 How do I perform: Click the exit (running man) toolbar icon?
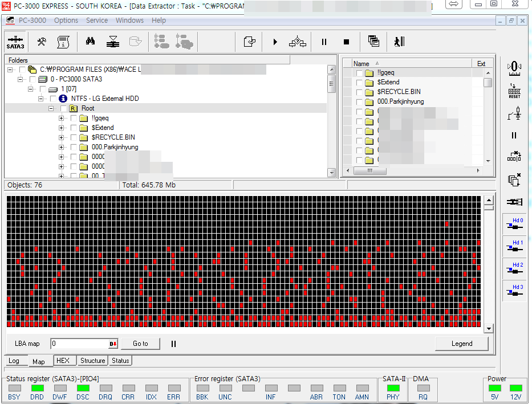(x=399, y=42)
